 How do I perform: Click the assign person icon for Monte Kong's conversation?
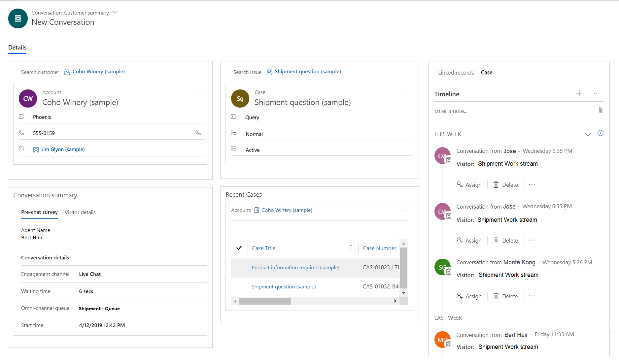tap(460, 296)
